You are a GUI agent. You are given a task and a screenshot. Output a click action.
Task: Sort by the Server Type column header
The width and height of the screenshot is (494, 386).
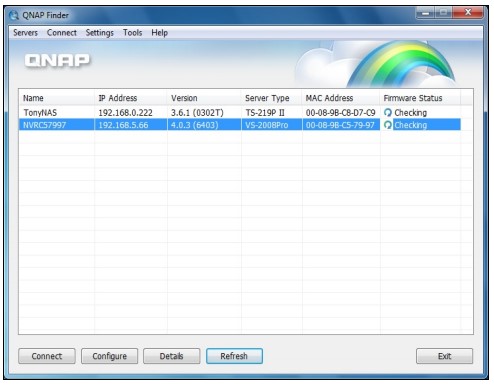(271, 98)
